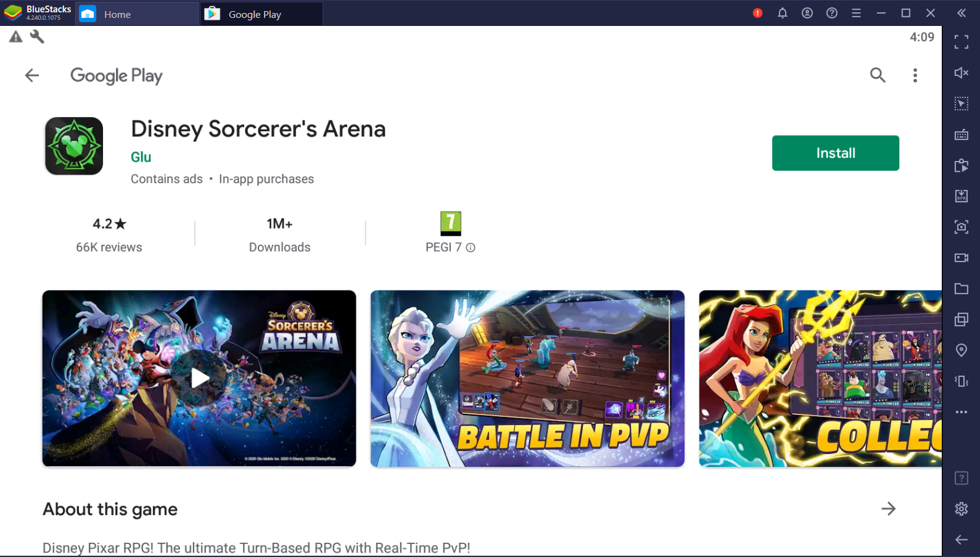Open BlueStacks help question mark
The width and height of the screenshot is (980, 557).
tap(831, 13)
